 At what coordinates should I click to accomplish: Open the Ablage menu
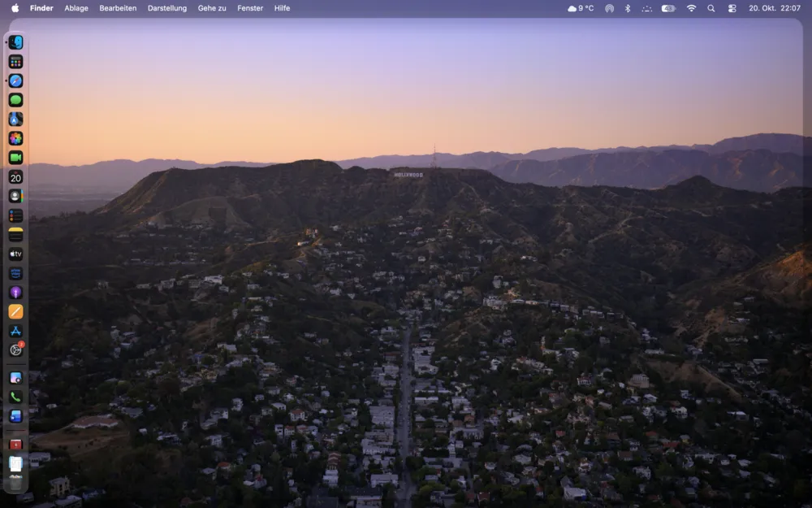76,8
